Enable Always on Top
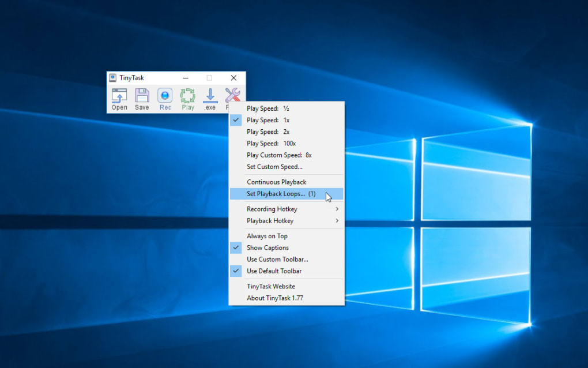The image size is (588, 368). (x=267, y=236)
